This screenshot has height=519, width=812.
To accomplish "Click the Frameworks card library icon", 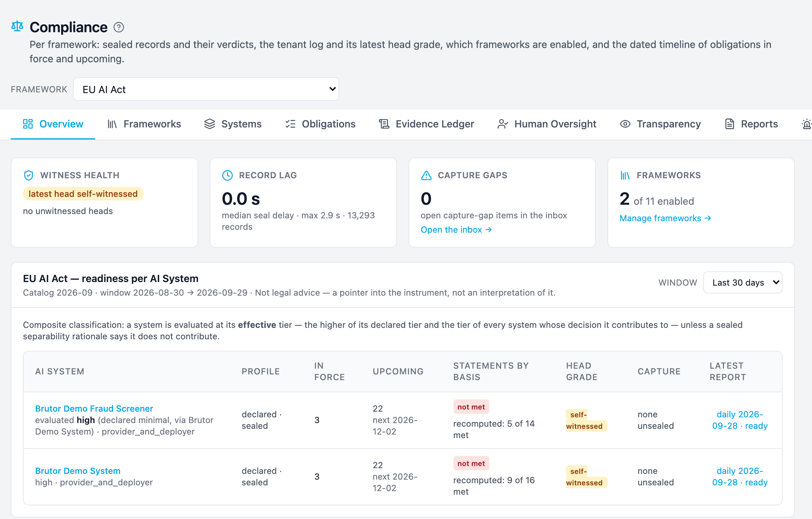I will [625, 175].
